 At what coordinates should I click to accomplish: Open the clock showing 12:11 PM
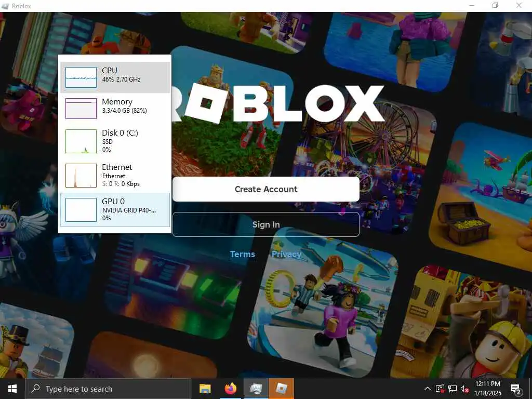click(x=488, y=389)
